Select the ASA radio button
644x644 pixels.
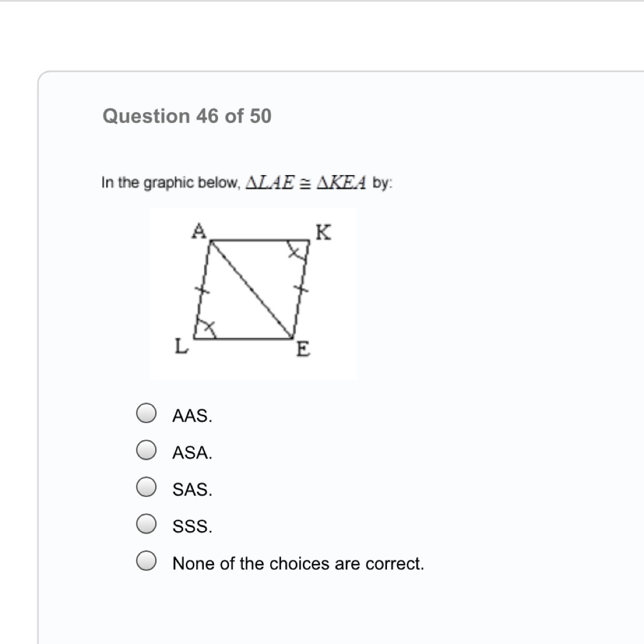[x=146, y=450]
